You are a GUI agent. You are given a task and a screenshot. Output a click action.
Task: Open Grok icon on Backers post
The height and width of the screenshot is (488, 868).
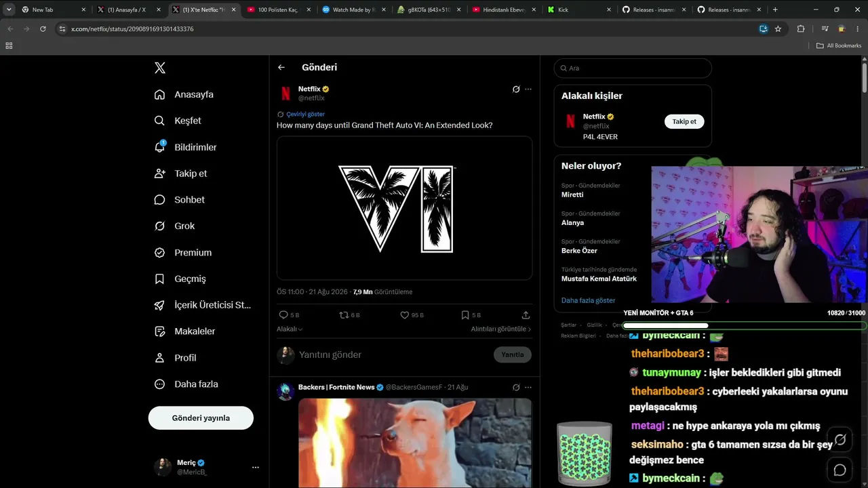[x=516, y=387]
